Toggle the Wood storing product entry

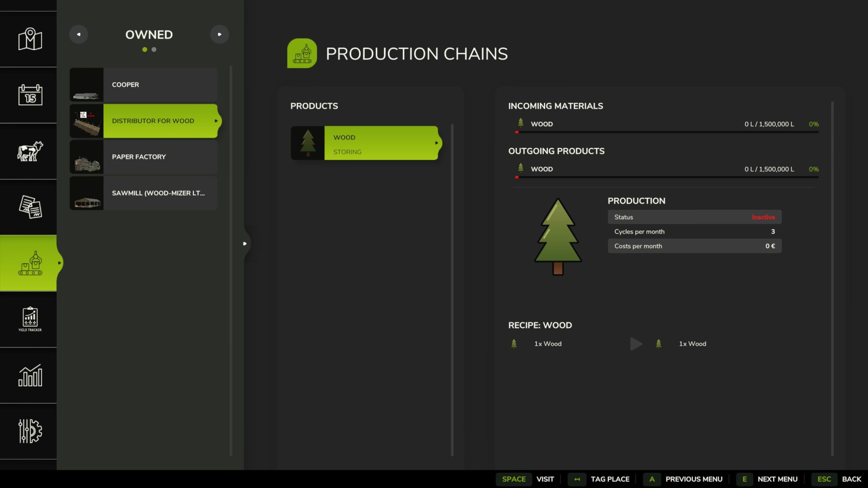(x=365, y=143)
